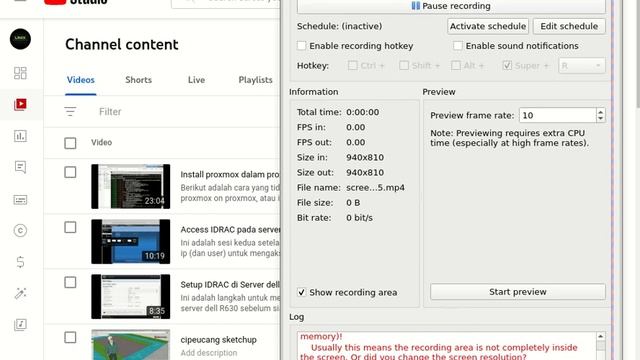Tick checkbox for cipeucang sketchup video

(x=70, y=338)
